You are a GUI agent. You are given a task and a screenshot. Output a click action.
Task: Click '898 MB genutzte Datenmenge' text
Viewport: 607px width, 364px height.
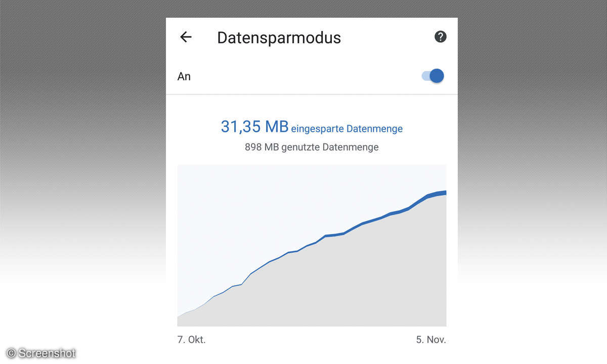pyautogui.click(x=312, y=147)
